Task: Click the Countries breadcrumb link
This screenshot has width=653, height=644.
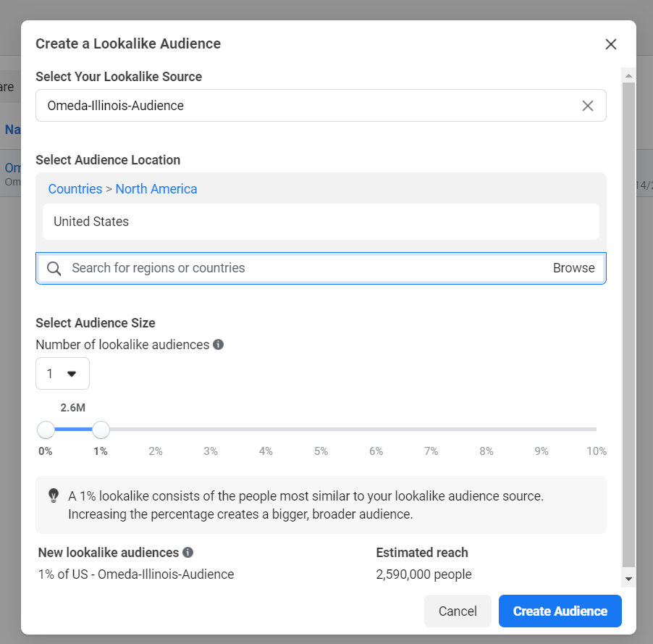Action: click(x=75, y=189)
